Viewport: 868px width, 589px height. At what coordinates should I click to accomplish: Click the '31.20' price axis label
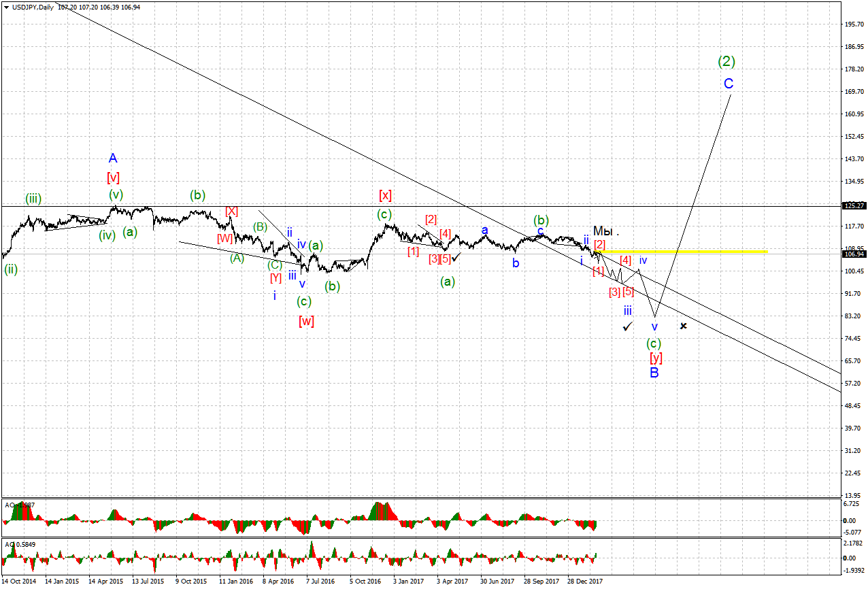pyautogui.click(x=852, y=450)
